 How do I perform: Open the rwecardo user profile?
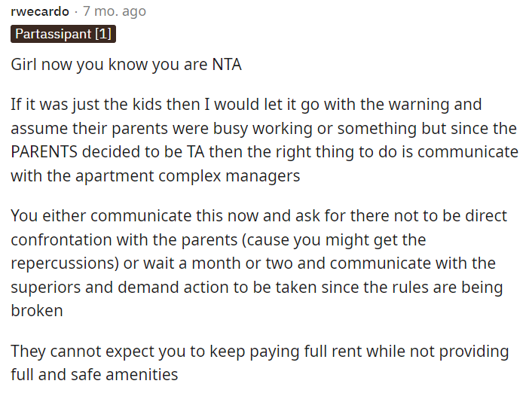[39, 11]
